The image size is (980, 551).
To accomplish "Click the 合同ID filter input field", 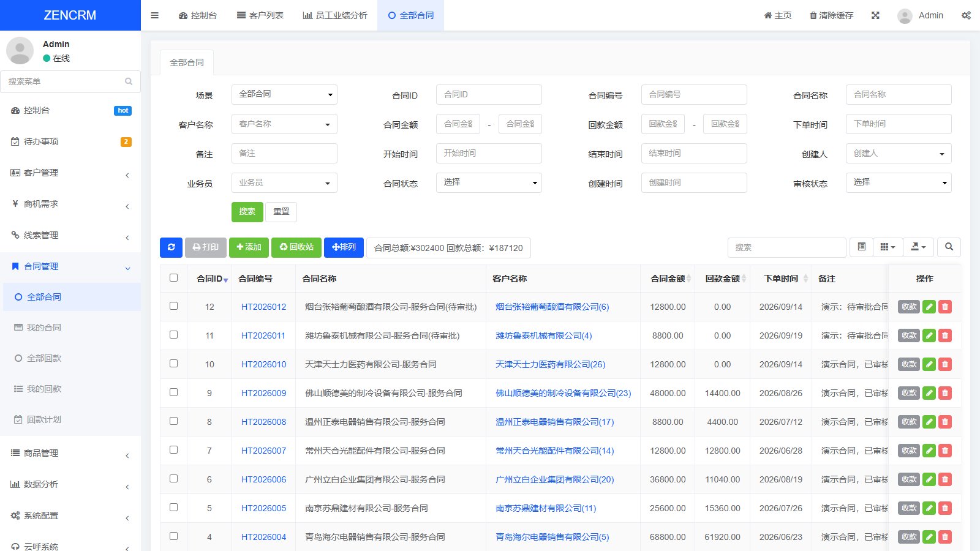I will pos(489,94).
